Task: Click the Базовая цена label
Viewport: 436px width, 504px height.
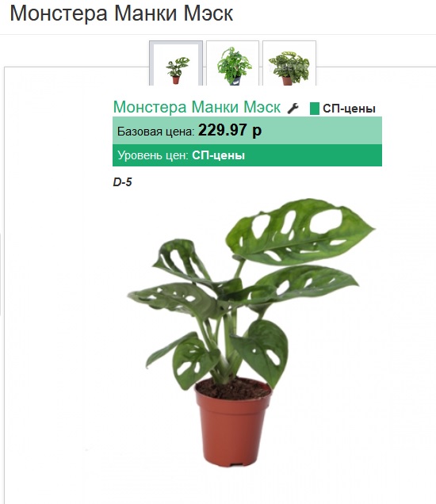Action: pos(155,132)
